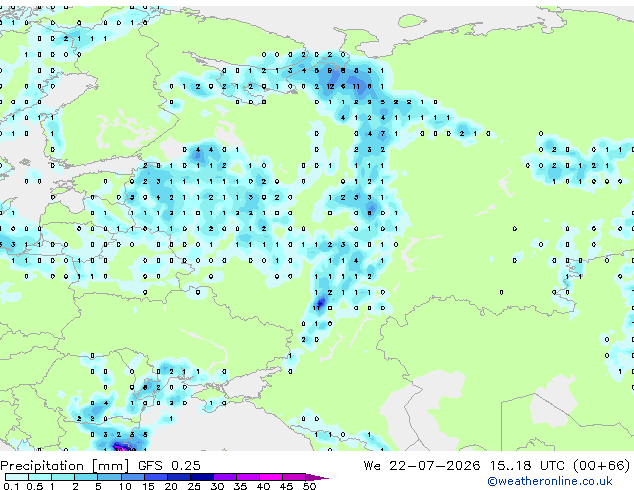Click the 2–5 mm legend color swatch
Image resolution: width=634 pixels, height=490 pixels.
tap(86, 477)
